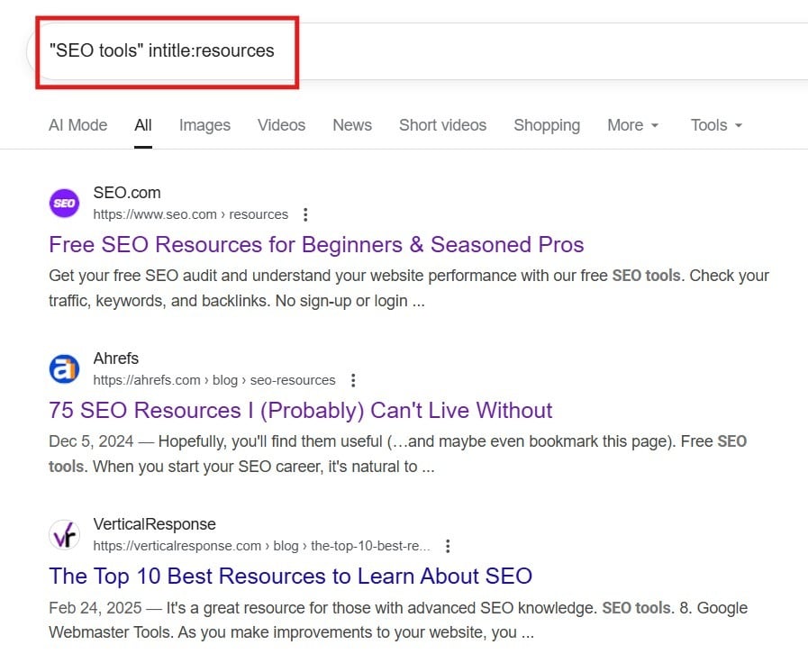This screenshot has width=808, height=672.
Task: Open the Tools dropdown
Action: [714, 125]
